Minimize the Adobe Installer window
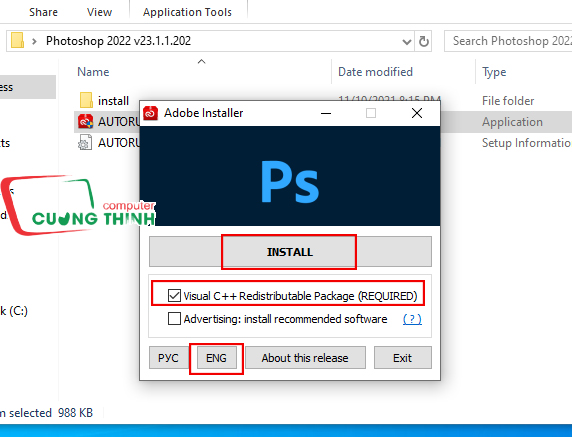This screenshot has height=437, width=572. tap(326, 113)
